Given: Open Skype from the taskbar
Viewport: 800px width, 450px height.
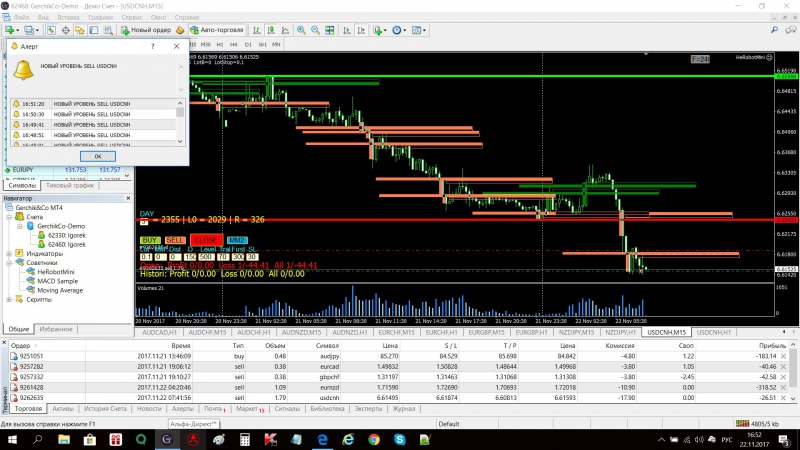Looking at the screenshot, I should (399, 439).
